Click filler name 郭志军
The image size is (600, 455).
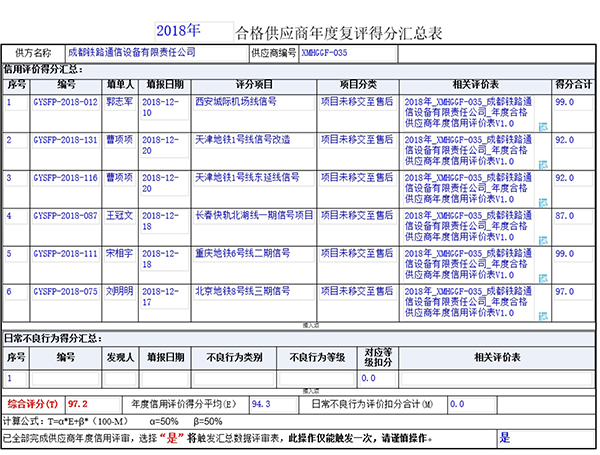pos(120,102)
